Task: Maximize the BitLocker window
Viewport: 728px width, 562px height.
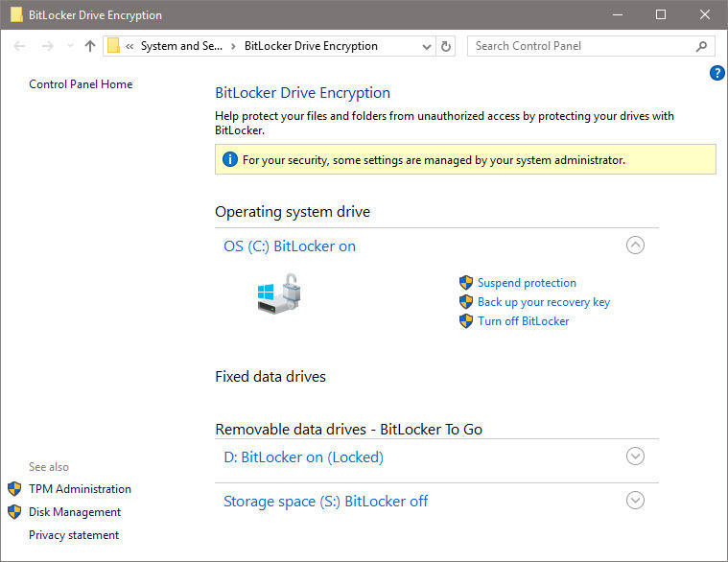Action: [x=661, y=14]
